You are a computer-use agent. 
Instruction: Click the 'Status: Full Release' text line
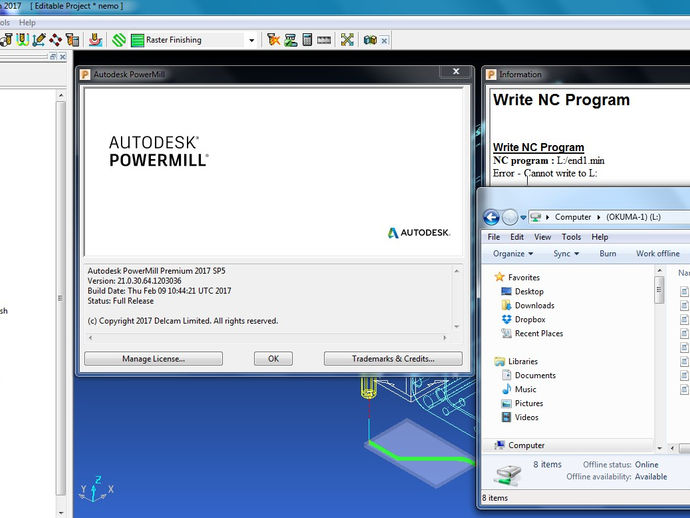121,301
